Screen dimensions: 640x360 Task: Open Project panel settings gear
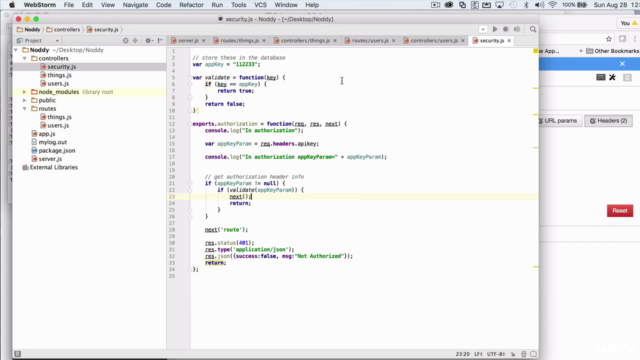[149, 40]
